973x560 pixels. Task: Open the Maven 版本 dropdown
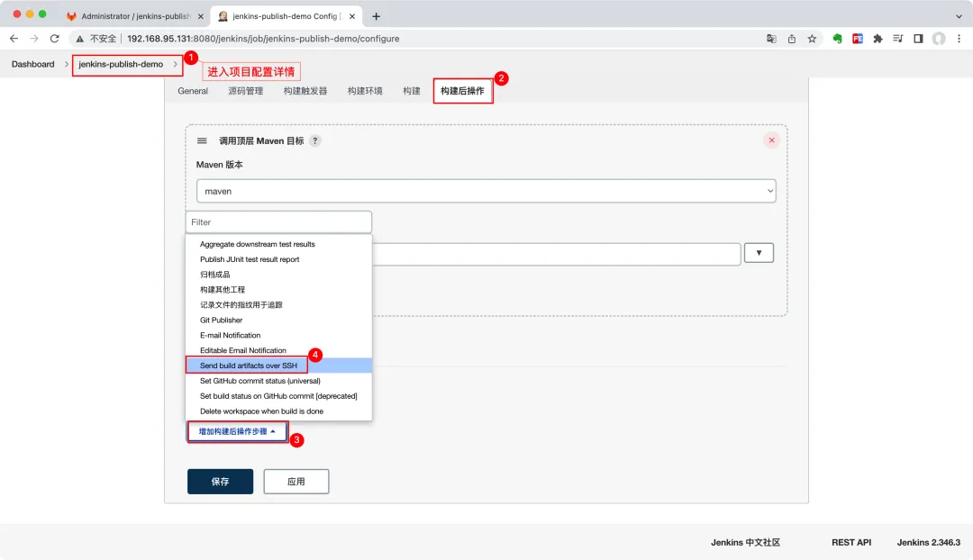click(x=486, y=191)
